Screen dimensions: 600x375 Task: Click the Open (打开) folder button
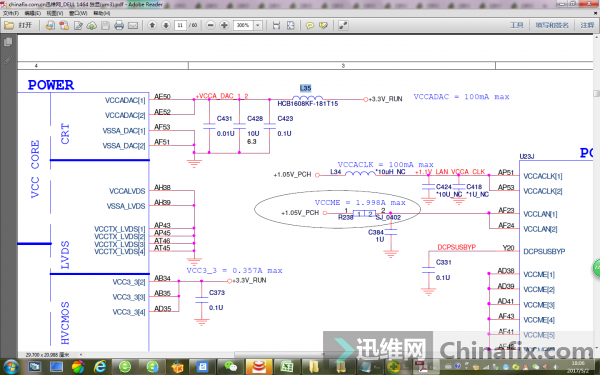click(18, 25)
